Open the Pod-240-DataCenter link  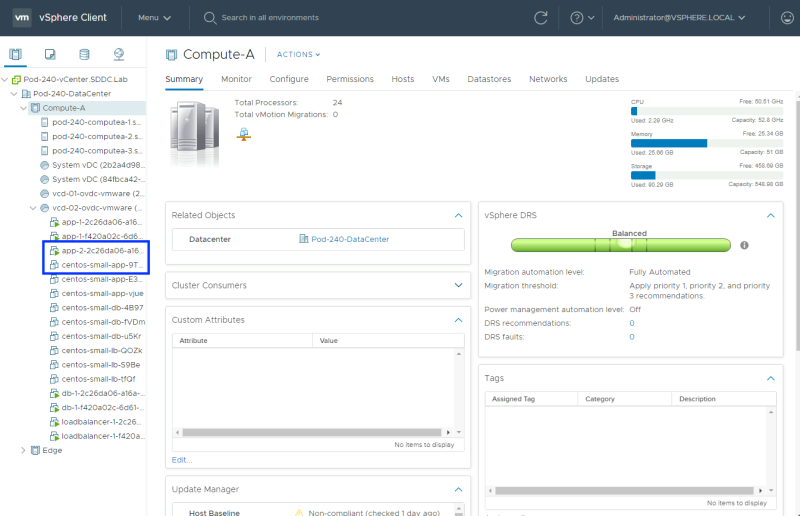pyautogui.click(x=349, y=239)
